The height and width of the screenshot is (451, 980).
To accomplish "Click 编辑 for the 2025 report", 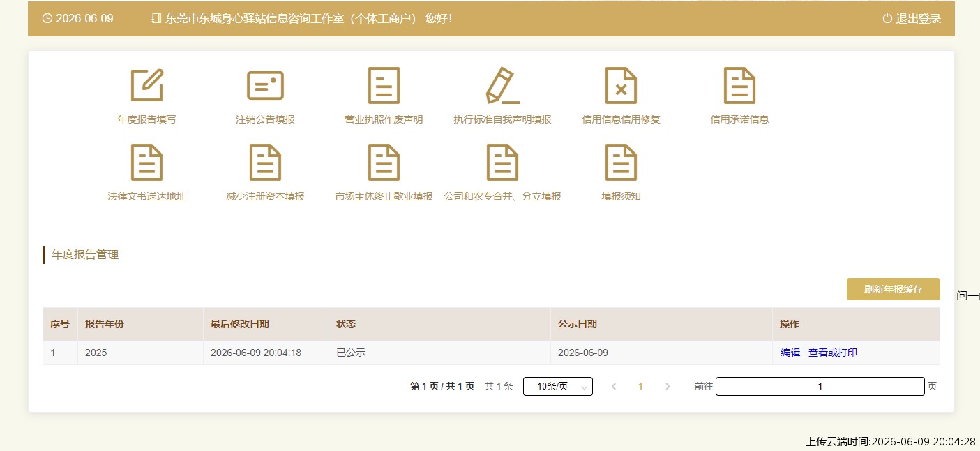I will click(790, 353).
